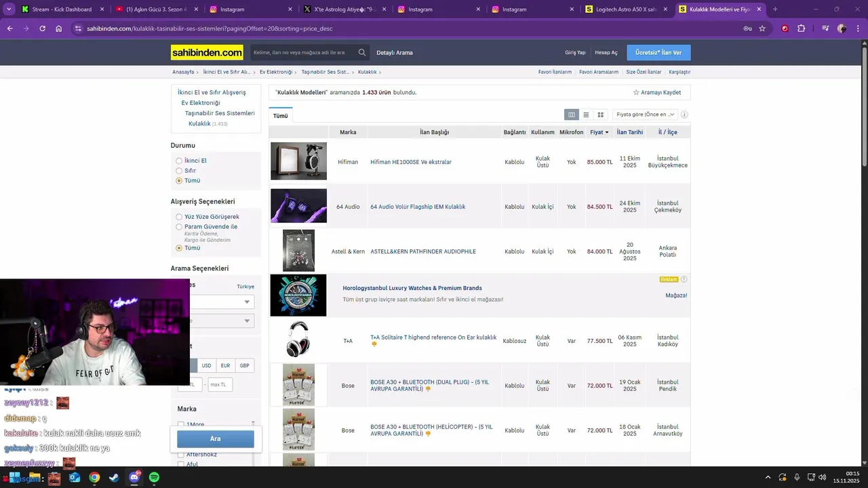The image size is (868, 488).
Task: Open Favori İlanlarım link
Action: pos(555,72)
